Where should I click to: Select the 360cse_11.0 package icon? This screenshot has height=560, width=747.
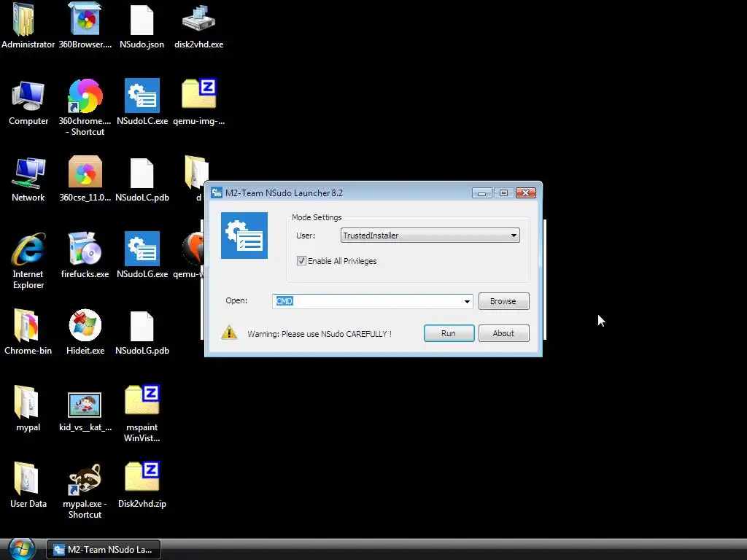(85, 172)
